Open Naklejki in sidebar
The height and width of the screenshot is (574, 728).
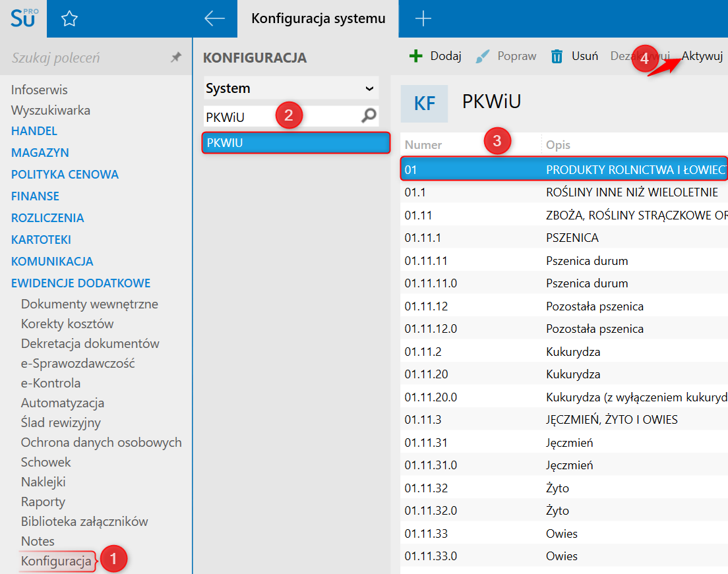[43, 482]
